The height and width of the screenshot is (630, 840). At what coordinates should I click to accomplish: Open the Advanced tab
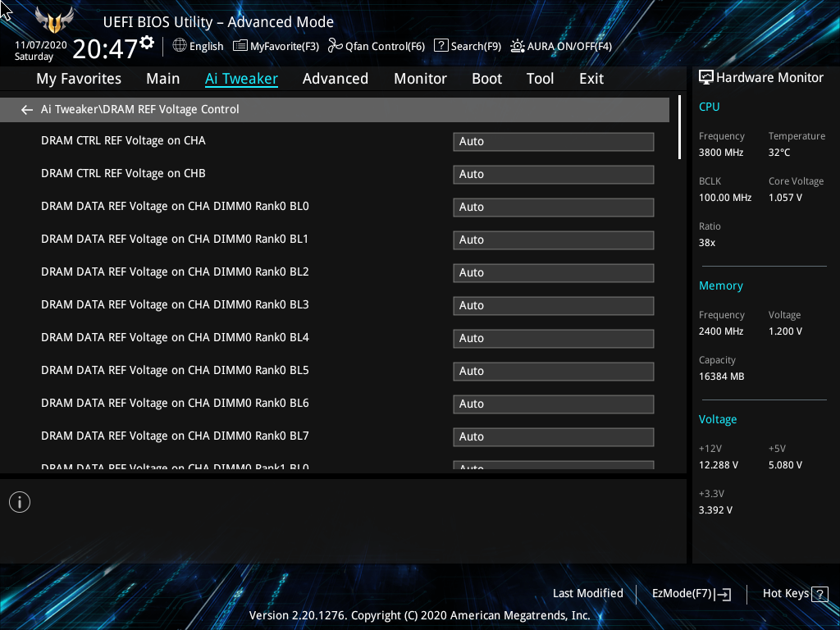coord(336,79)
